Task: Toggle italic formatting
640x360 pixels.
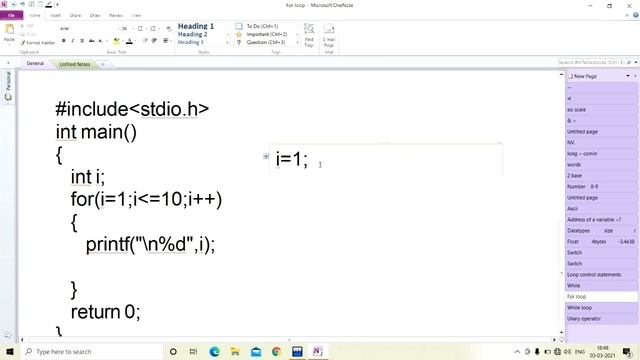Action: point(73,41)
